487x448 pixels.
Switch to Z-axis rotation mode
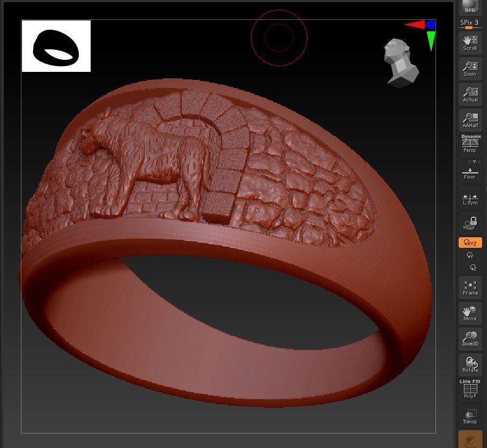click(x=473, y=268)
